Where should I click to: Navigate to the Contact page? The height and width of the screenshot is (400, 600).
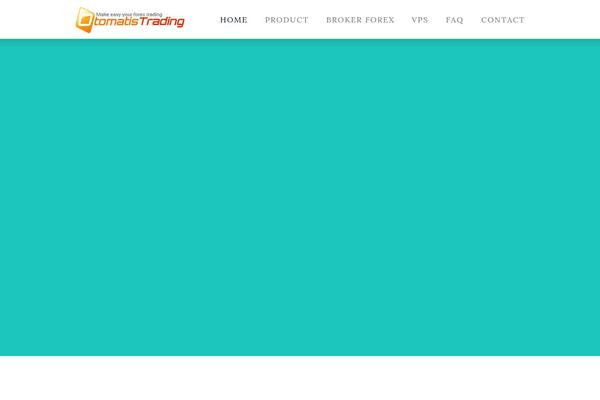(x=503, y=20)
